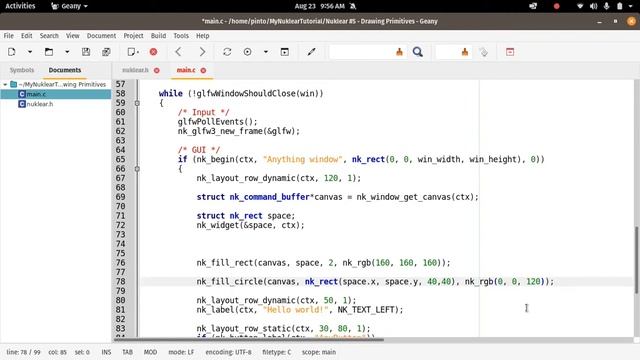
Task: Build the current file
Action: [247, 52]
